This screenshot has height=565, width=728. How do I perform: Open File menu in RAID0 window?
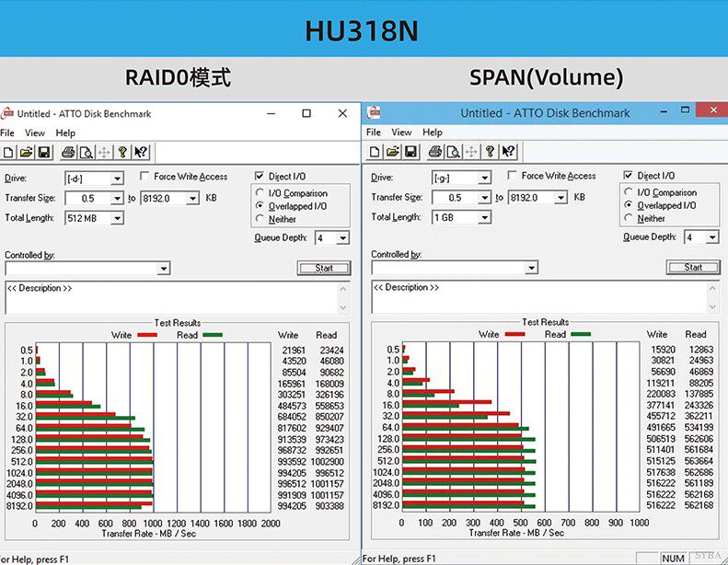pyautogui.click(x=7, y=133)
